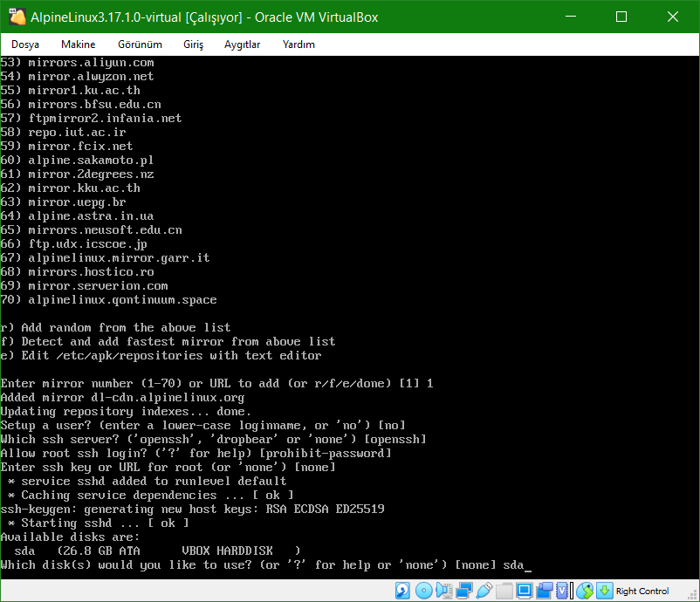Click the window resize grip in the status bar

coord(693,595)
